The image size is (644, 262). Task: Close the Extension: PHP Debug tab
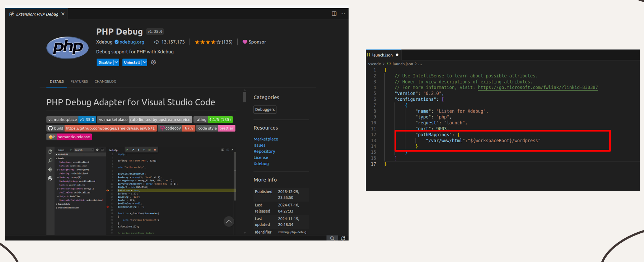[x=63, y=14]
